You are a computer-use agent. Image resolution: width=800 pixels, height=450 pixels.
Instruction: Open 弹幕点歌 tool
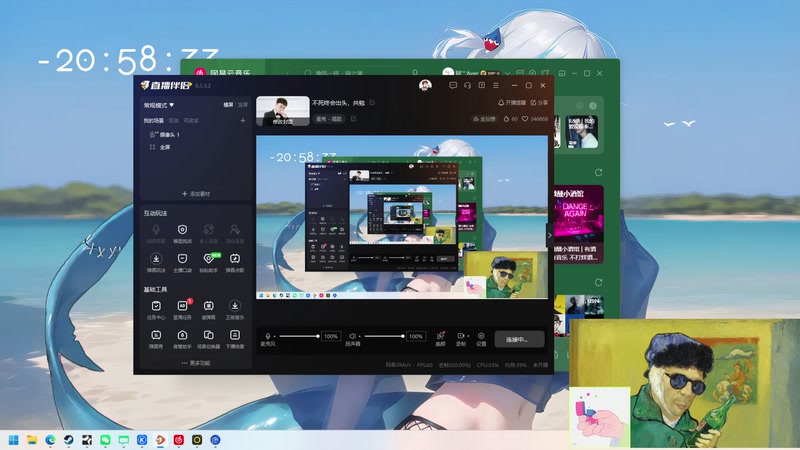pyautogui.click(x=235, y=262)
